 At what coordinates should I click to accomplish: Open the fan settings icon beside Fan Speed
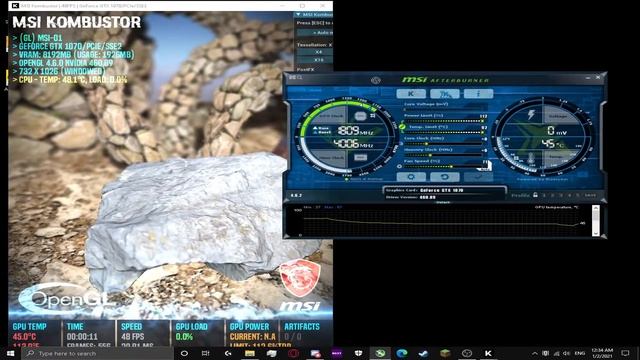pyautogui.click(x=400, y=166)
